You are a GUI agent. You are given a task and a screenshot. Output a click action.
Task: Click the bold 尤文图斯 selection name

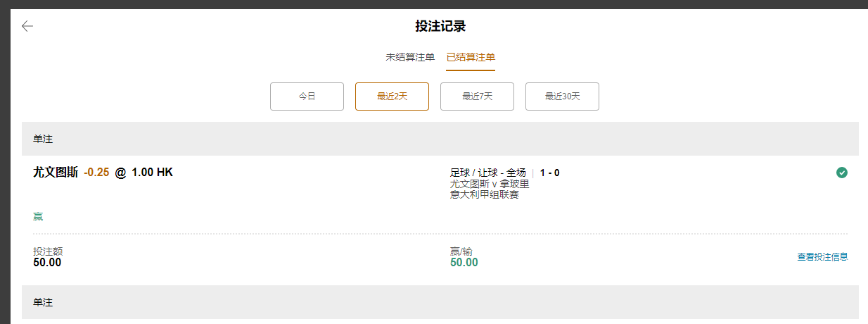[x=56, y=173]
